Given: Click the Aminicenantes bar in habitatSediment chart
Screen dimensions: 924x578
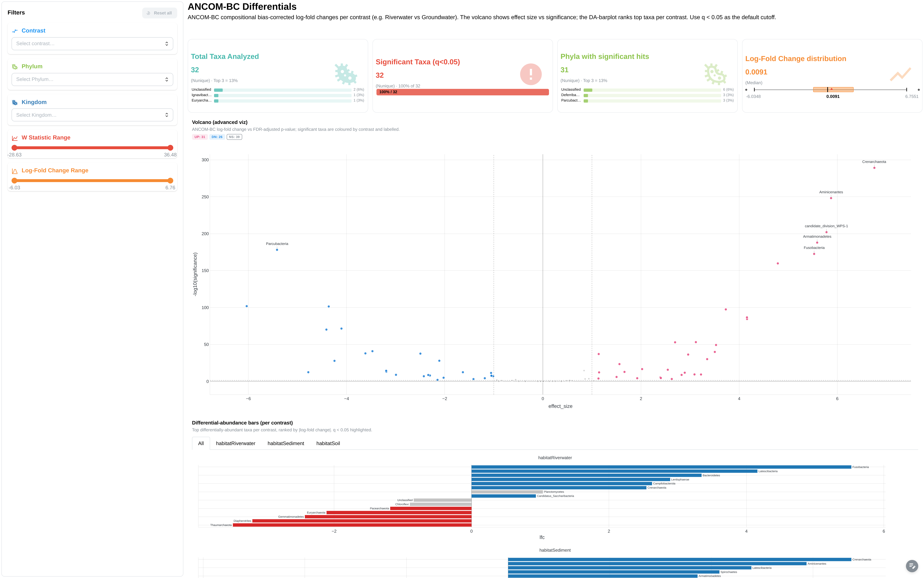Looking at the screenshot, I should pos(657,564).
